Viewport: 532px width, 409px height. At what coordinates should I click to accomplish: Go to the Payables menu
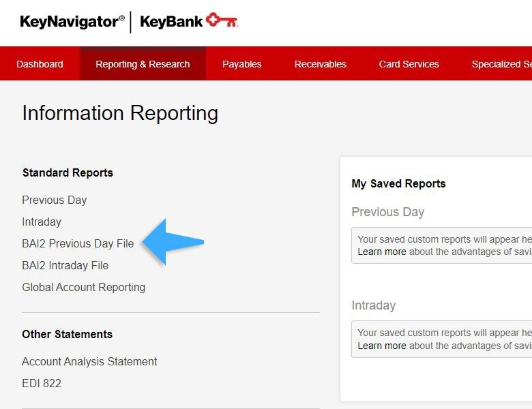coord(241,64)
